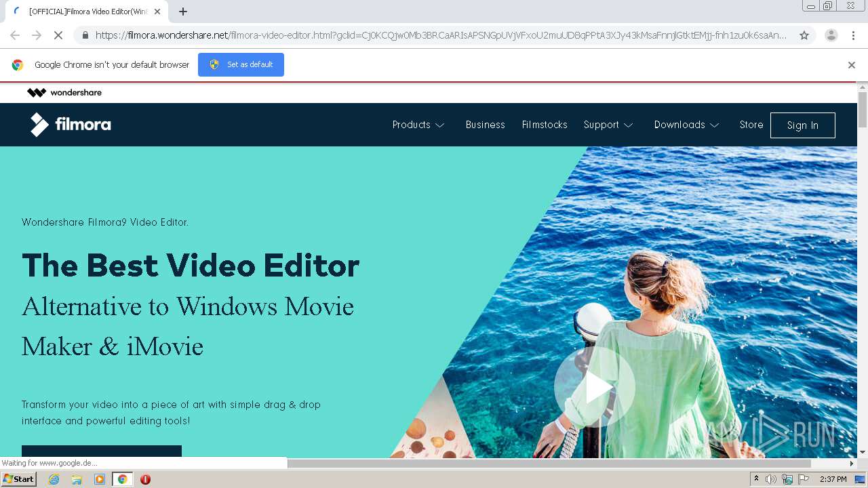Open a new tab with plus button
This screenshot has height=488, width=868.
click(x=183, y=12)
